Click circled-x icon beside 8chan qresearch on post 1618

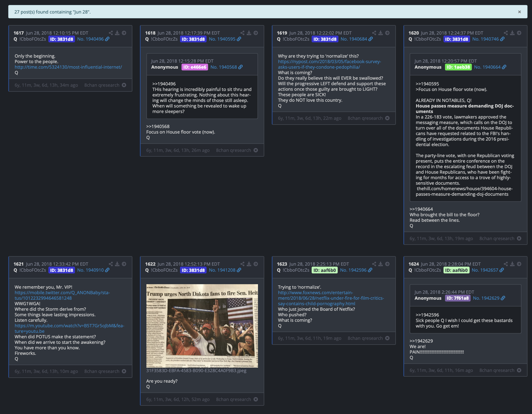pyautogui.click(x=256, y=150)
